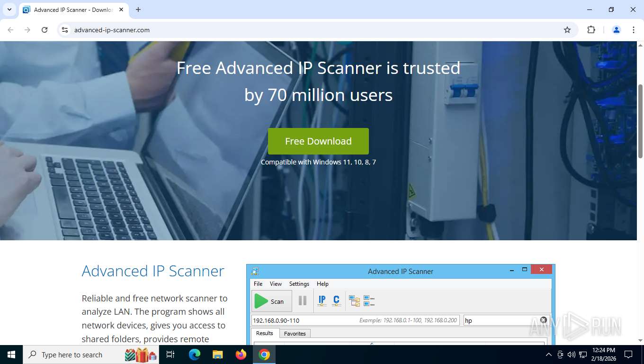
Task: Launch Firefox from the taskbar
Action: (x=241, y=355)
